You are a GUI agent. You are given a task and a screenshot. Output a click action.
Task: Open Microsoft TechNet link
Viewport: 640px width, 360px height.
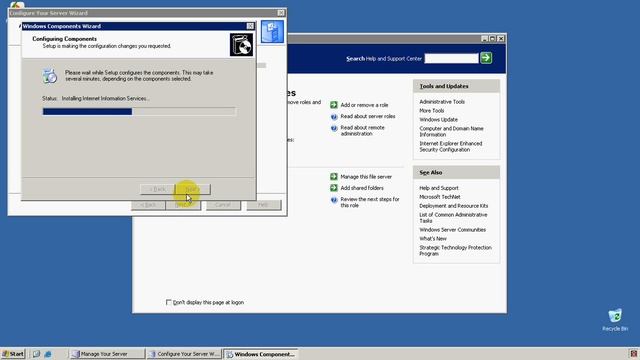(440, 197)
